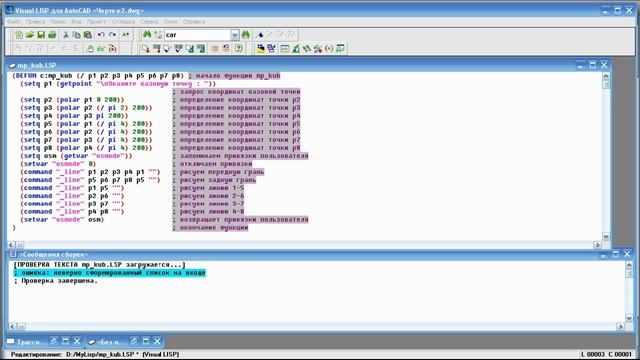Screen dimensions: 640x360
Task: Open the Проект menu
Action: [x=96, y=22]
